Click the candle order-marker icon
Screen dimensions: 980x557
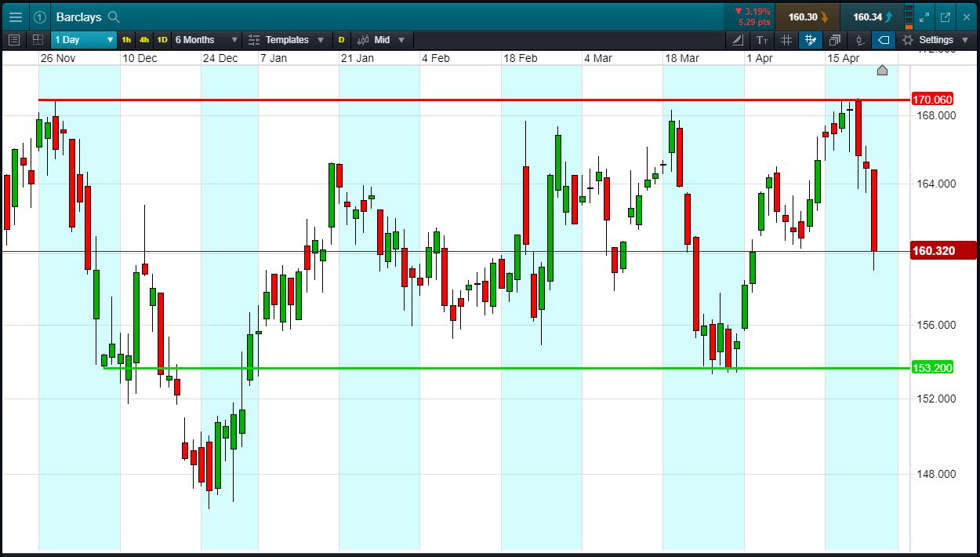859,40
